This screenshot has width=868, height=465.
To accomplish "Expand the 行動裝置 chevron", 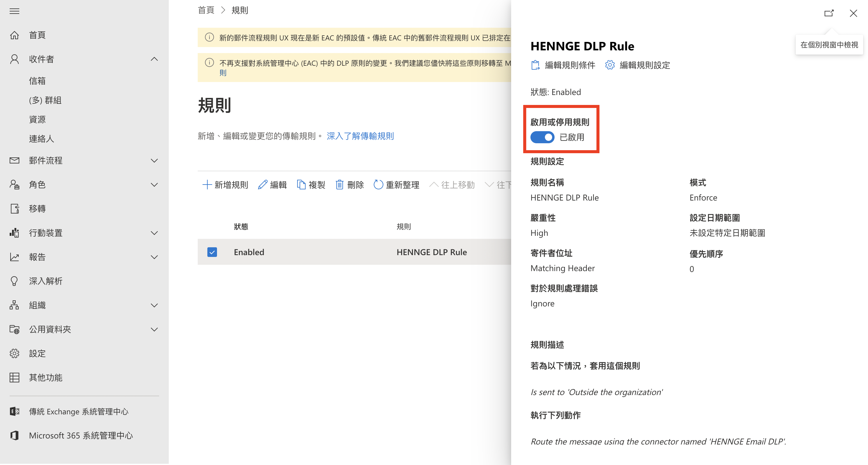I will point(154,233).
